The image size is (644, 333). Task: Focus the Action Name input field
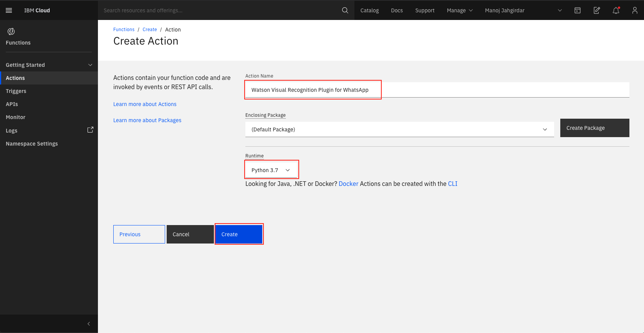pos(437,90)
